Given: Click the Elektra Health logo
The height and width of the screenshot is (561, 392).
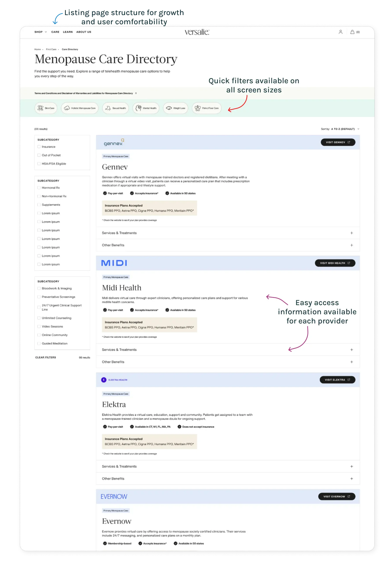Looking at the screenshot, I should tap(114, 380).
